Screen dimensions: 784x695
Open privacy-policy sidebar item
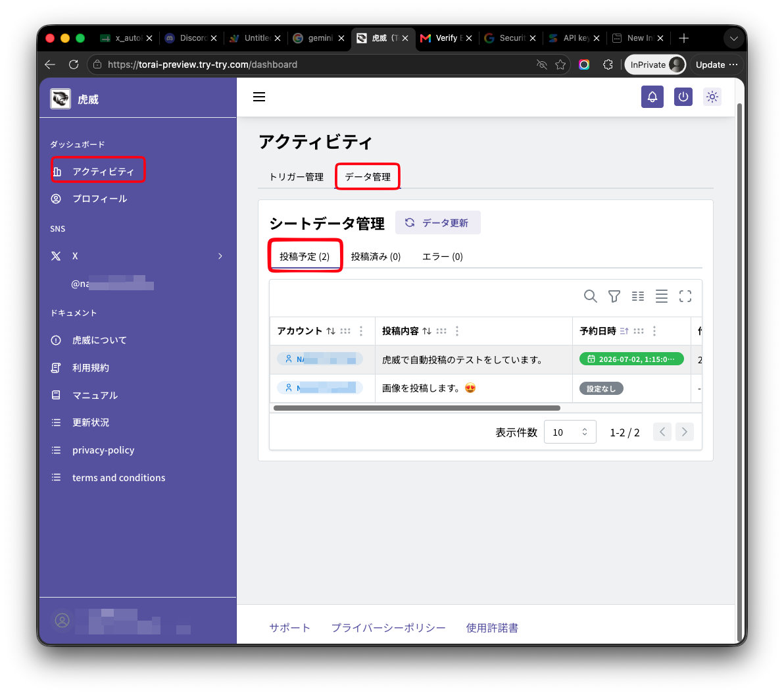click(x=103, y=450)
